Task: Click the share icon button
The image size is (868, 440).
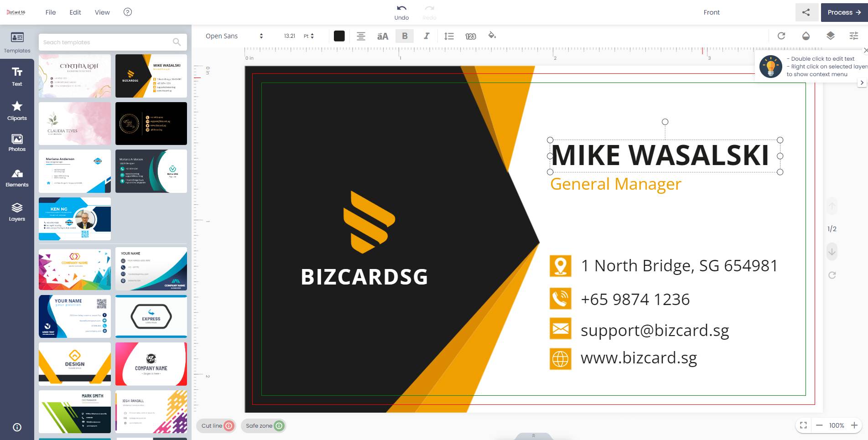Action: point(806,12)
